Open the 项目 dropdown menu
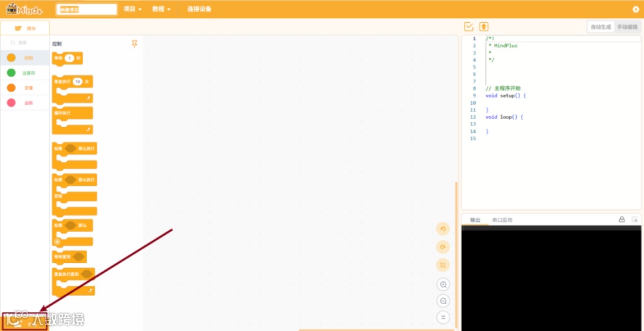Viewport: 644px width, 331px height. click(132, 9)
